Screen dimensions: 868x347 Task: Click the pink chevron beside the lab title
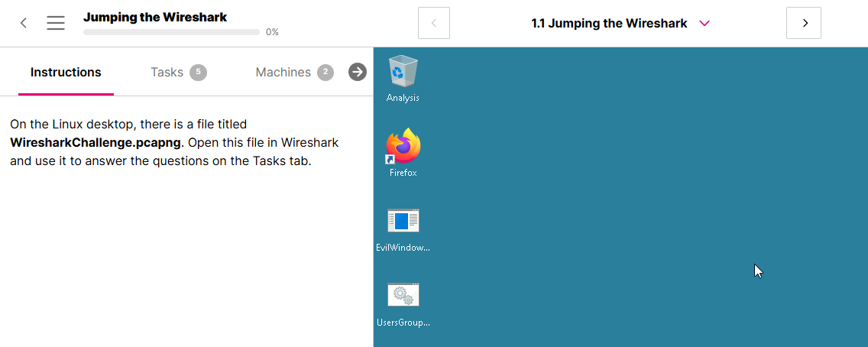[x=704, y=24]
